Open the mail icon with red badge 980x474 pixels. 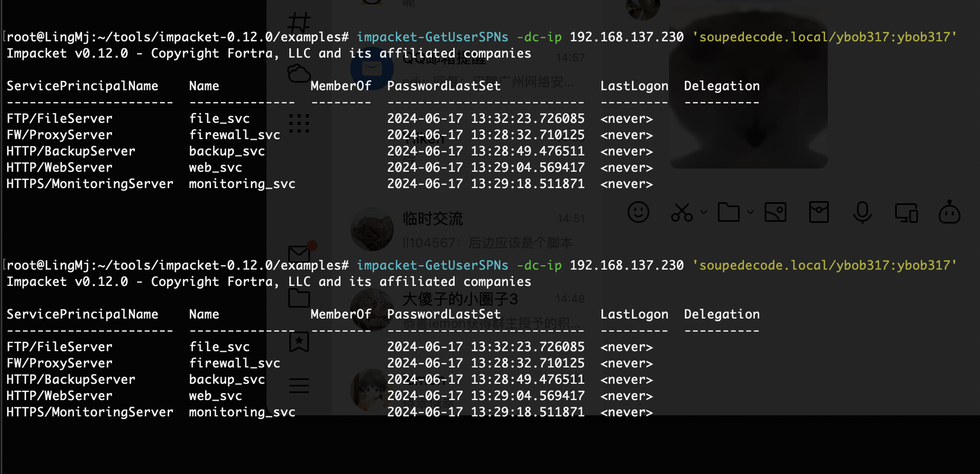coord(299,254)
